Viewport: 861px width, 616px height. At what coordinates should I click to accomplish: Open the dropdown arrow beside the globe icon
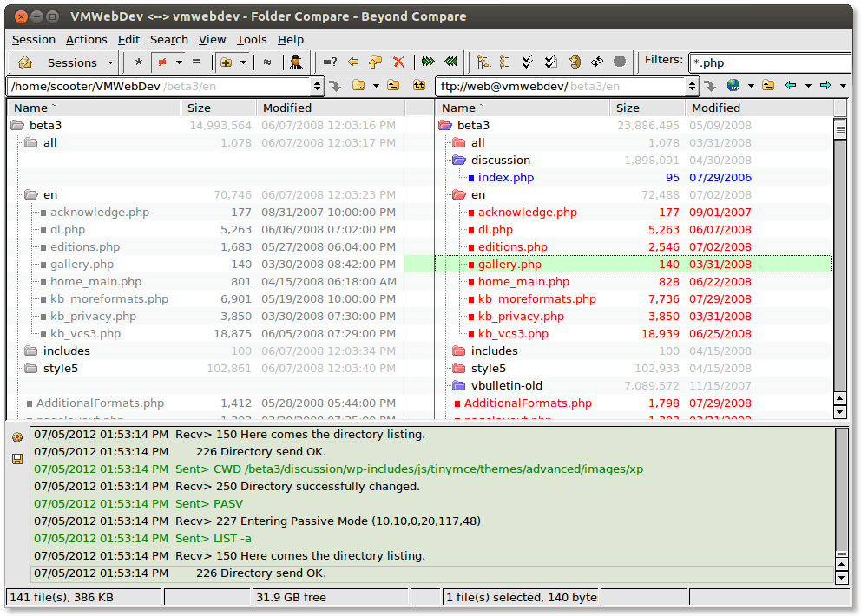[x=751, y=86]
